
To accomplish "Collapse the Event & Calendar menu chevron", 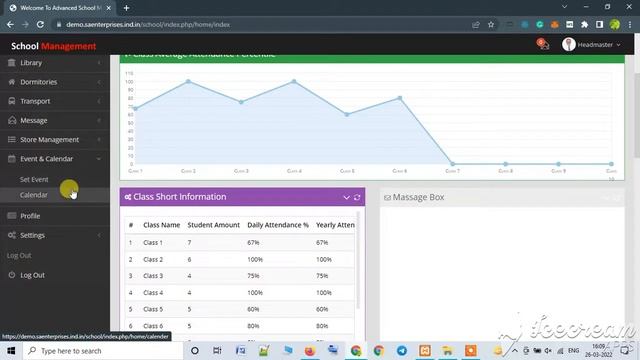I will 99,159.
